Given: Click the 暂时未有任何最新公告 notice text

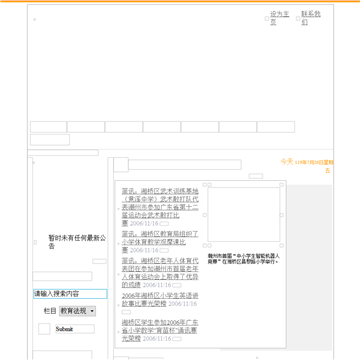Looking at the screenshot, I should [x=77, y=242].
